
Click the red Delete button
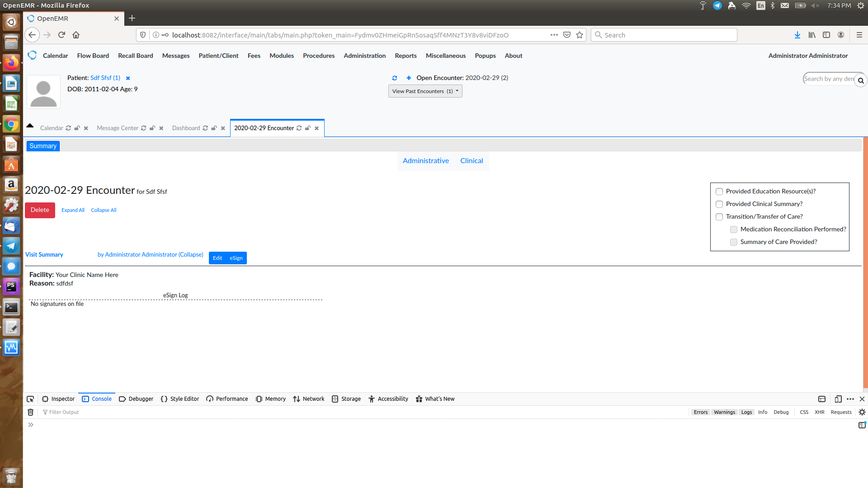pyautogui.click(x=40, y=210)
